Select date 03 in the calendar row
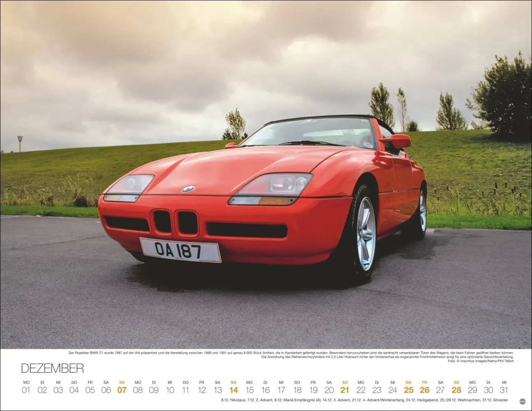Image resolution: width=532 pixels, height=411 pixels. click(x=58, y=390)
